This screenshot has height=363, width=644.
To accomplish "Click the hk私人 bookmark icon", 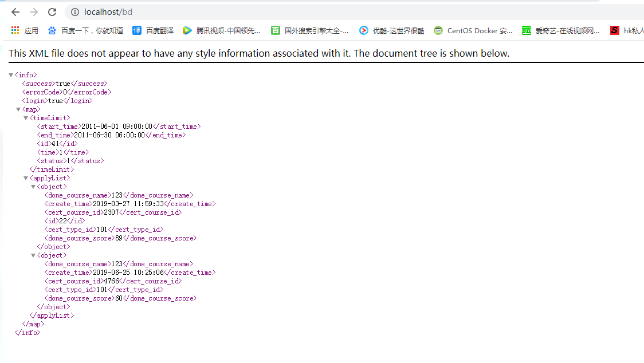I will (x=614, y=30).
